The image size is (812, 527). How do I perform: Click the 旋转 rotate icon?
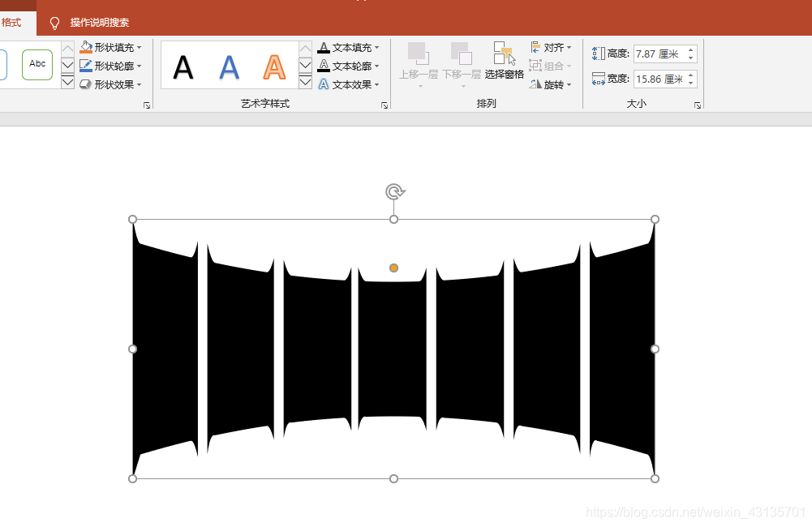coord(535,84)
